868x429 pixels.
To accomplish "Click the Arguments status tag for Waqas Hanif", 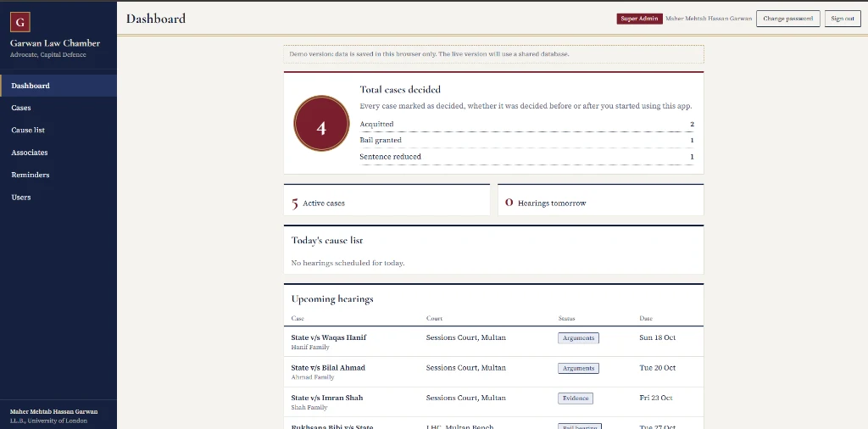I will (578, 338).
